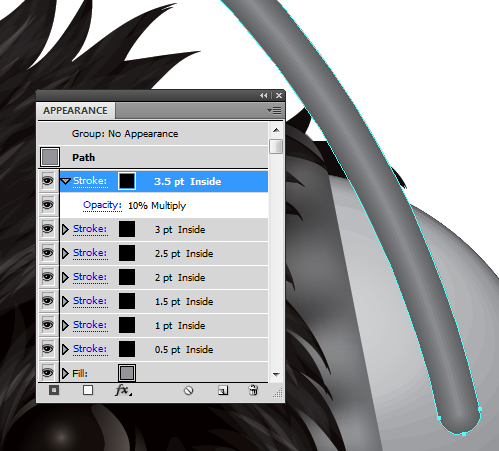499x451 pixels.
Task: Hide the 2 pt Inside stroke
Action: [x=48, y=277]
